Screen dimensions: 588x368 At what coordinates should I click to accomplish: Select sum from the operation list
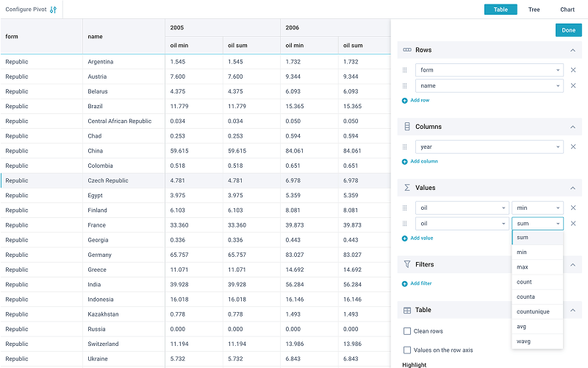pyautogui.click(x=537, y=237)
